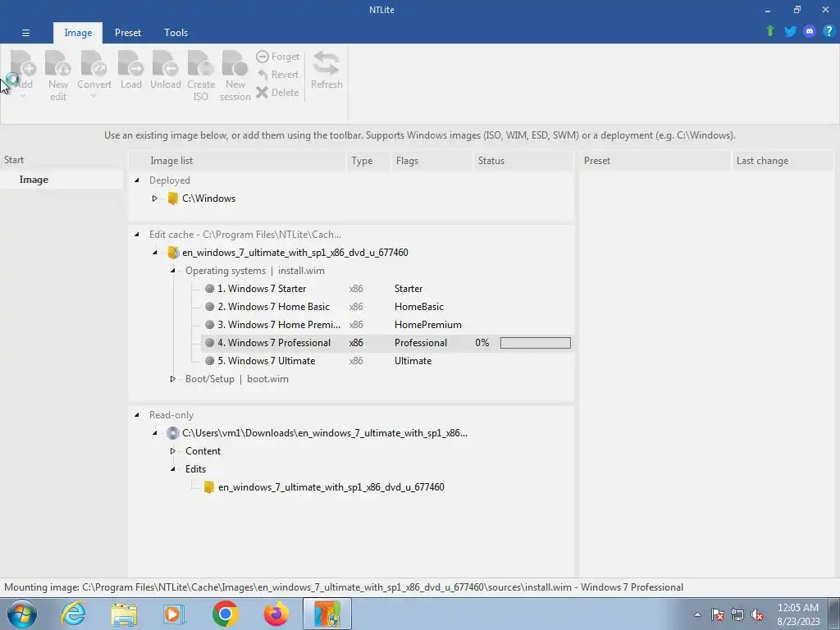This screenshot has width=840, height=630.
Task: Open the Windows Start button
Action: click(x=22, y=614)
